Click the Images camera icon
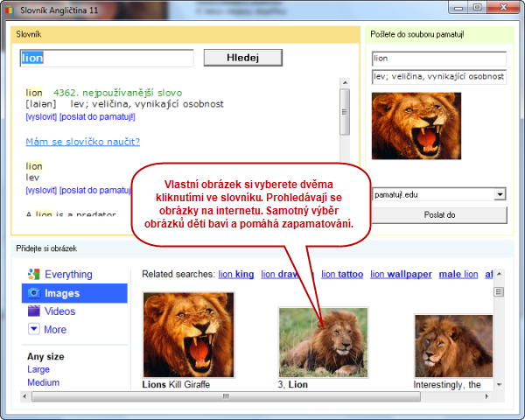Image resolution: width=525 pixels, height=420 pixels. click(34, 293)
